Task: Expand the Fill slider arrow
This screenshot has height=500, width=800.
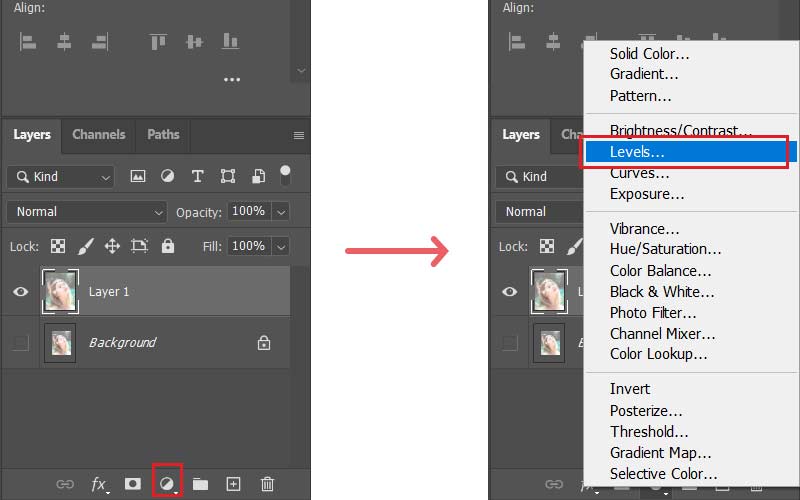Action: (x=281, y=247)
